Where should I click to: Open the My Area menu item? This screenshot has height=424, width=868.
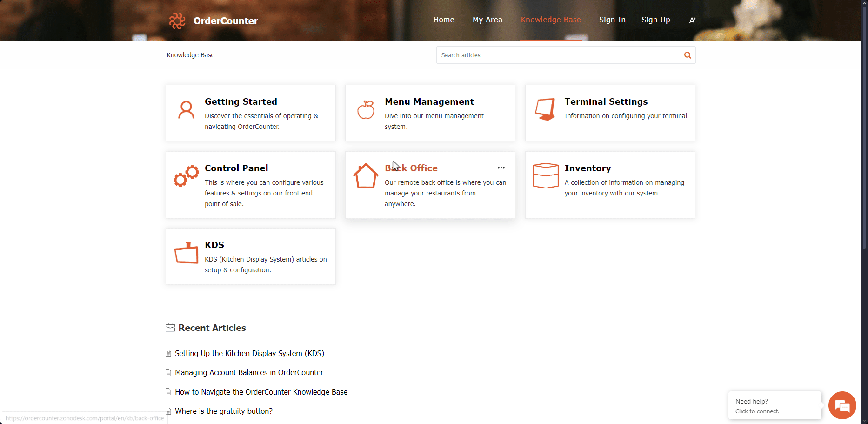point(487,20)
